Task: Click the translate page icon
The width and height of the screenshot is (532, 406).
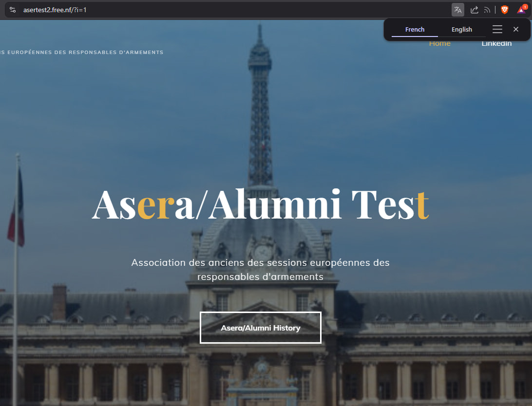Action: click(x=457, y=10)
